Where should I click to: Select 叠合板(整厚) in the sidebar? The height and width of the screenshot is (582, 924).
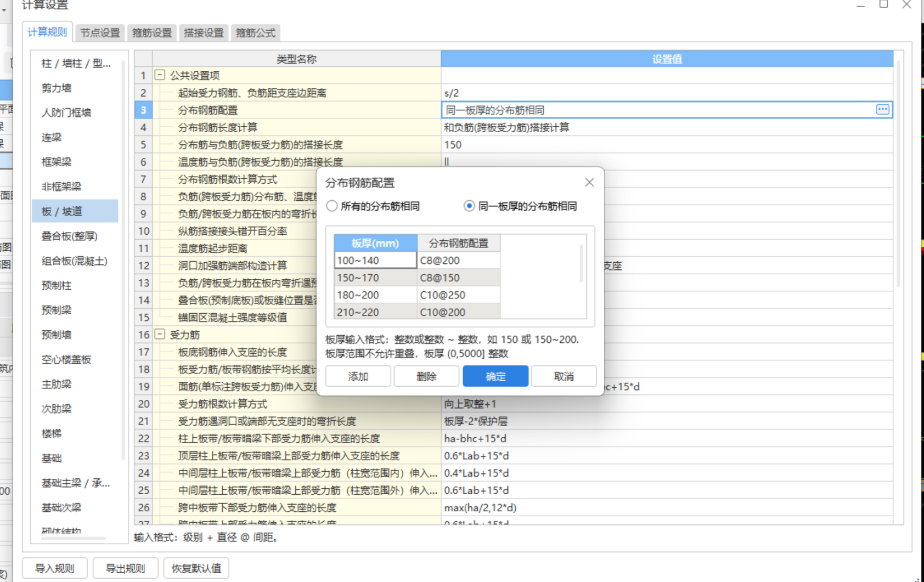point(69,236)
